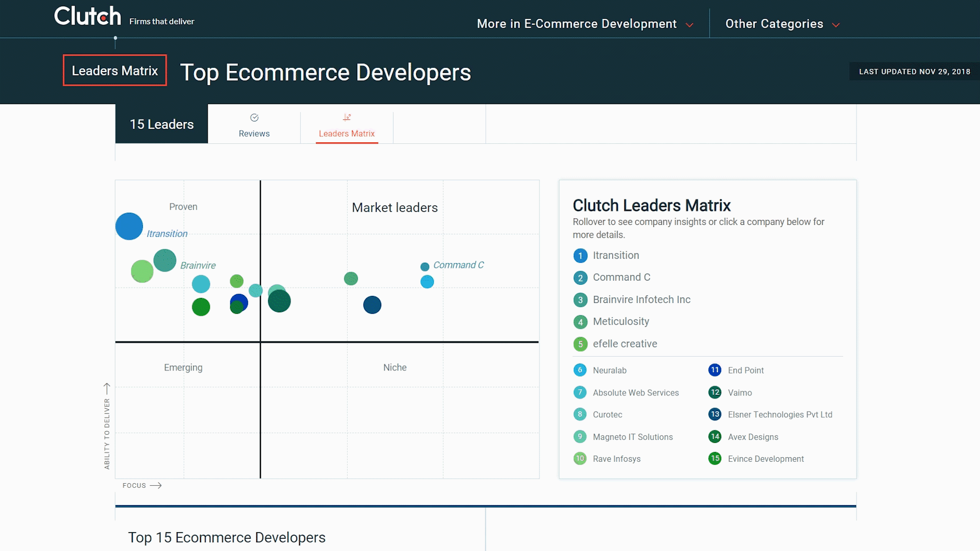The height and width of the screenshot is (551, 980).
Task: Open End Point from the list
Action: pos(746,370)
